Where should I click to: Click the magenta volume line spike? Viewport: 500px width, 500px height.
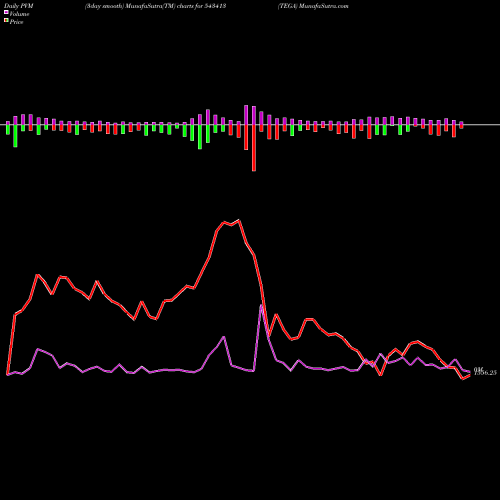click(x=262, y=305)
